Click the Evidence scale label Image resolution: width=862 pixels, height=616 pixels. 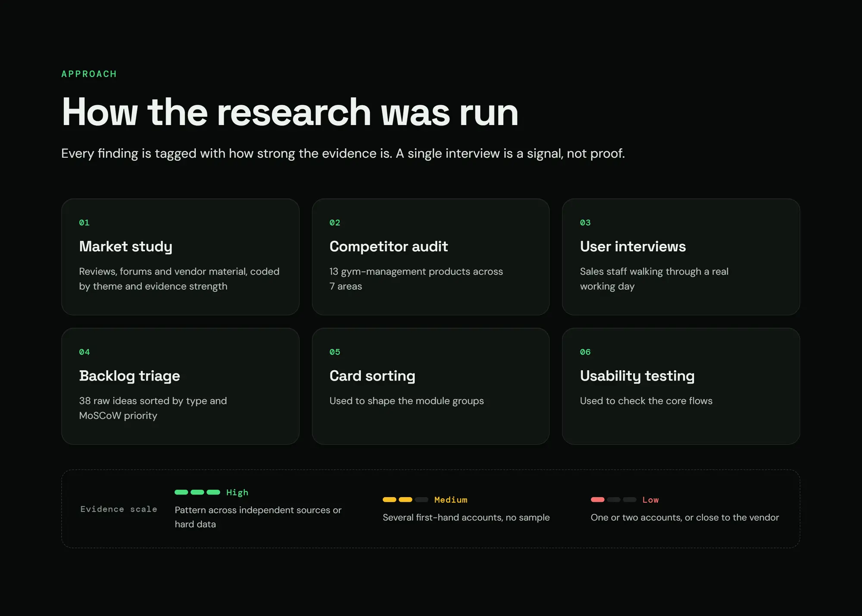[119, 509]
